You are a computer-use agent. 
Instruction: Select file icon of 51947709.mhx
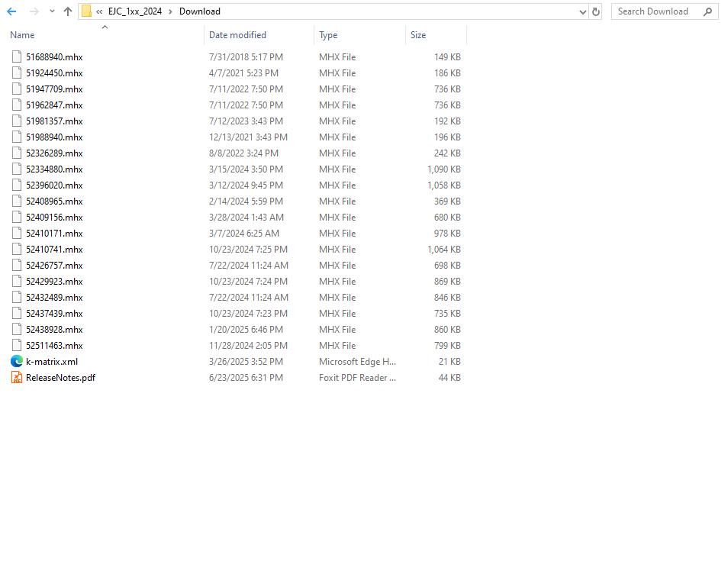17,89
